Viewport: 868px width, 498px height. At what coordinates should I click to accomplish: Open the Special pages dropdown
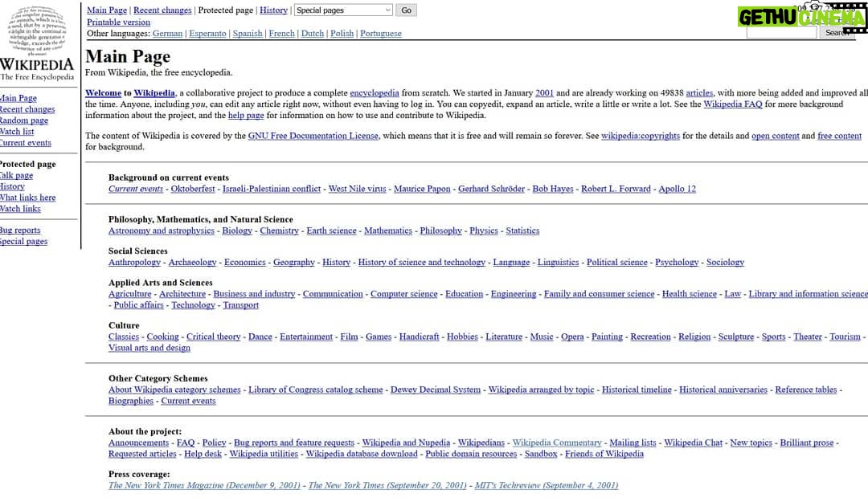[343, 10]
